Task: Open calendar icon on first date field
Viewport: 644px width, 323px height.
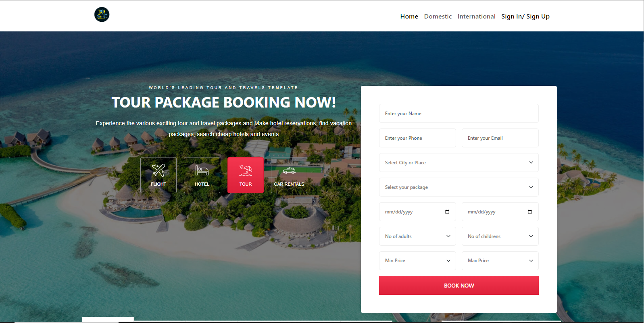Action: (447, 212)
